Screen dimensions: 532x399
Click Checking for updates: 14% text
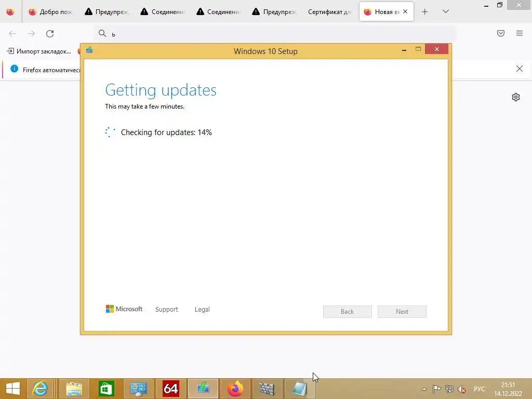pyautogui.click(x=166, y=132)
